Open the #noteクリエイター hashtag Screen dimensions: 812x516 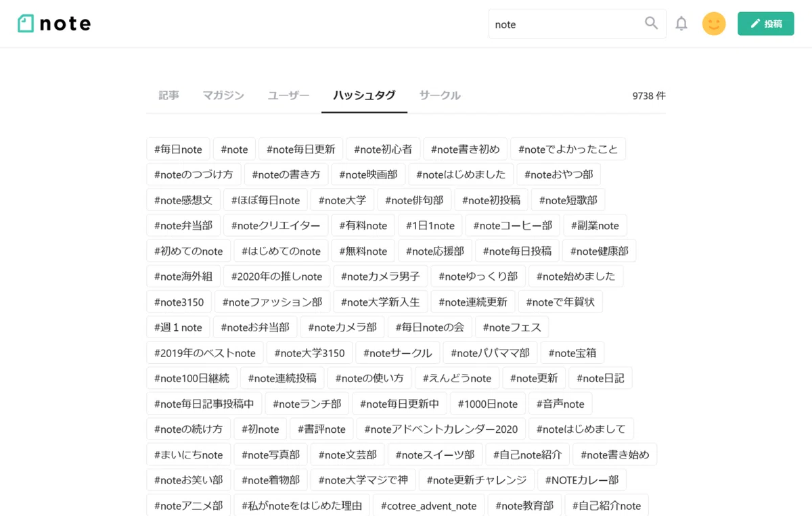click(276, 225)
